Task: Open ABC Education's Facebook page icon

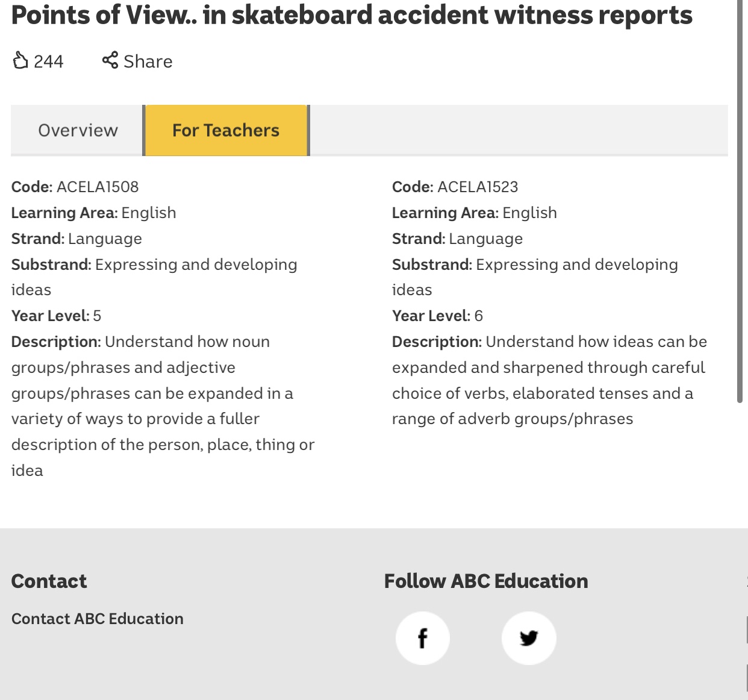Action: click(422, 638)
